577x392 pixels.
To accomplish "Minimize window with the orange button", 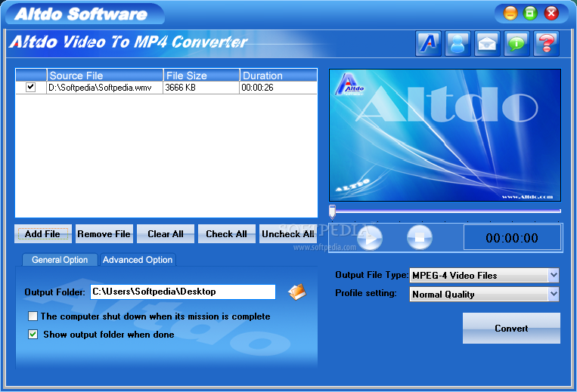I will click(x=510, y=14).
